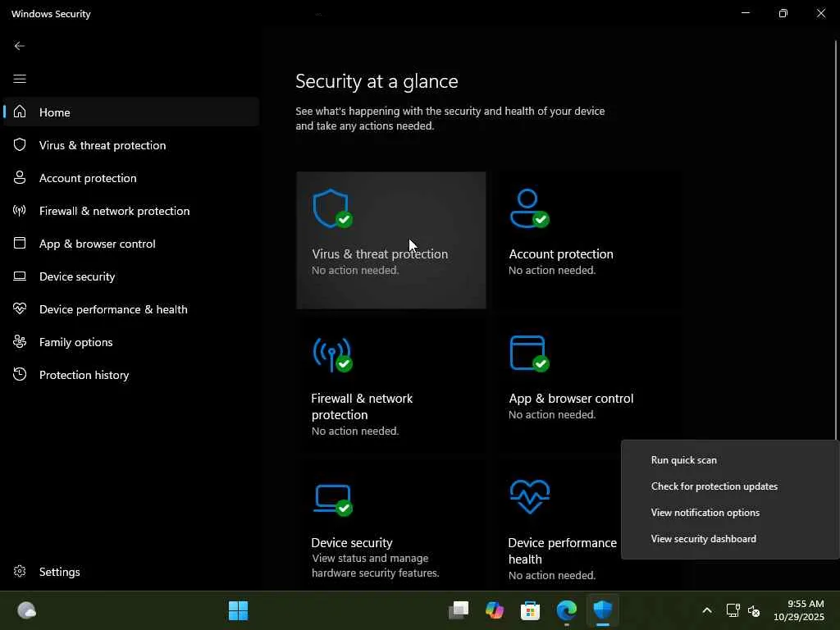Open the Settings label in the sidebar

tap(59, 572)
